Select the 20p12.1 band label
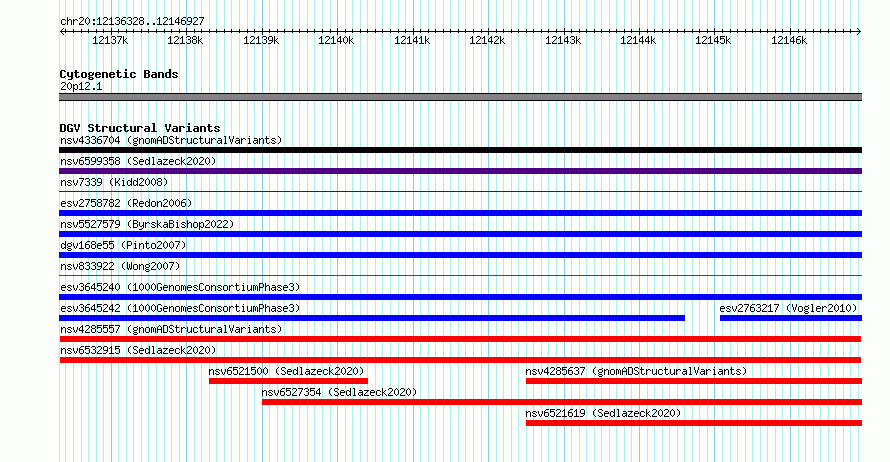Image resolution: width=890 pixels, height=462 pixels. [x=81, y=86]
